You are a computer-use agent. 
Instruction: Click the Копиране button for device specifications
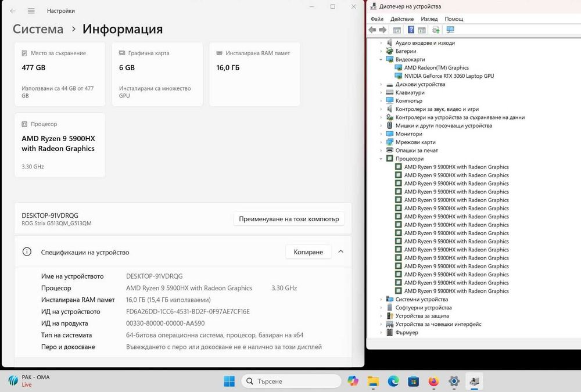309,252
